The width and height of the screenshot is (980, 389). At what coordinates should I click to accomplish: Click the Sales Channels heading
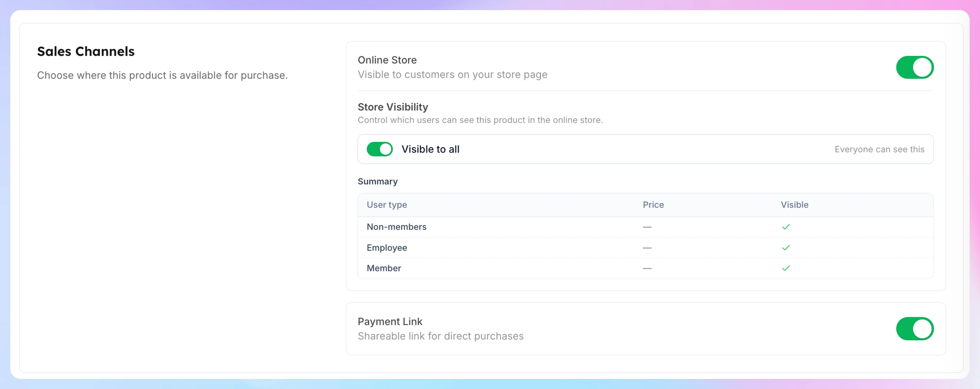pos(86,51)
